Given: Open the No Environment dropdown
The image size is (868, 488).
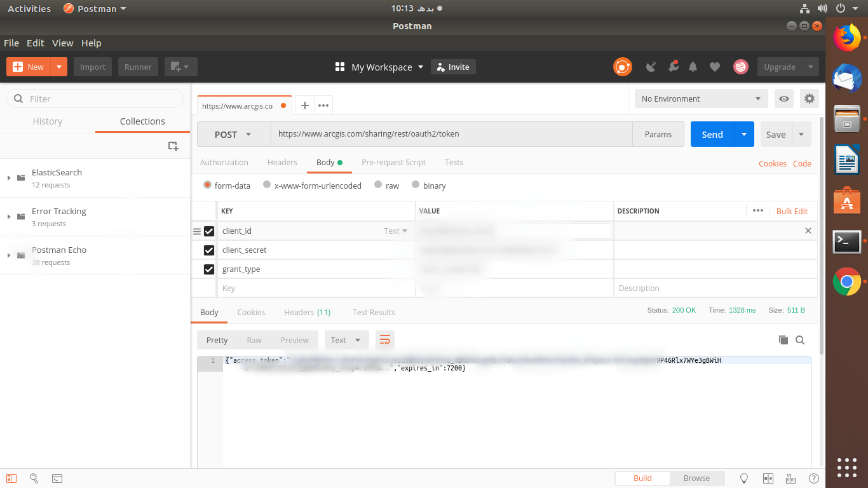Looking at the screenshot, I should pyautogui.click(x=702, y=98).
